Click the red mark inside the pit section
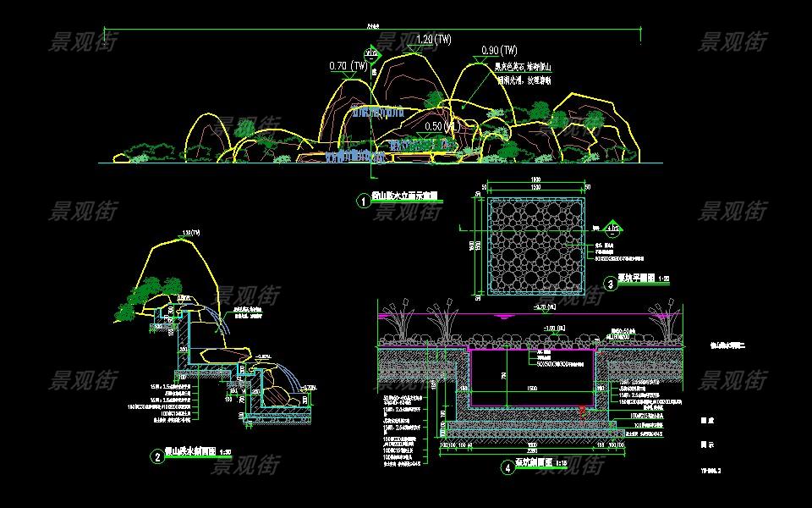Viewport: 812px width, 508px height. [581, 411]
